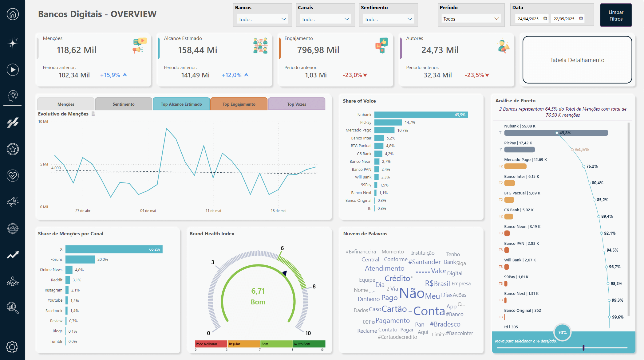Click the 4.090 average line label
This screenshot has height=360, width=644.
pos(56,168)
